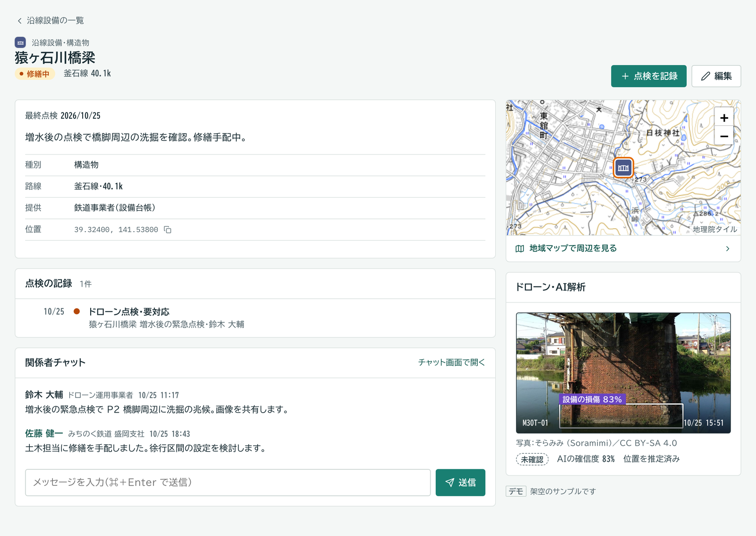
Task: Click the AIの確信度 83% text
Action: (586, 459)
